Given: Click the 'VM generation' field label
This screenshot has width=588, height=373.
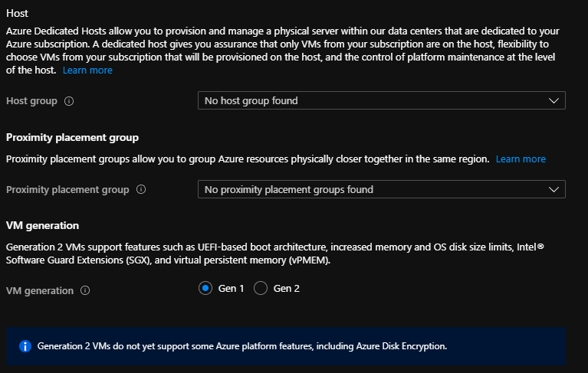Looking at the screenshot, I should (x=40, y=291).
